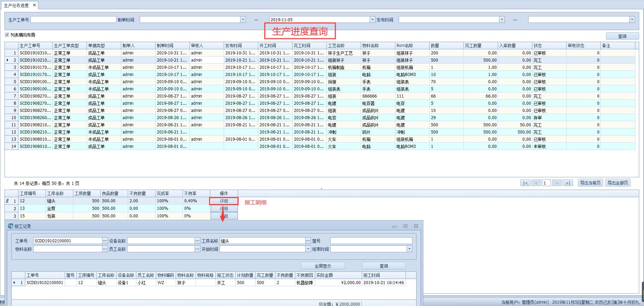Minimize the 报工记录 window

coord(394,226)
